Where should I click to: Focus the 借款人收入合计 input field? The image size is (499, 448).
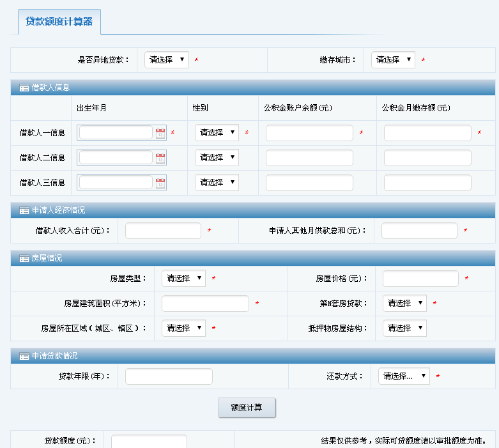pos(163,231)
